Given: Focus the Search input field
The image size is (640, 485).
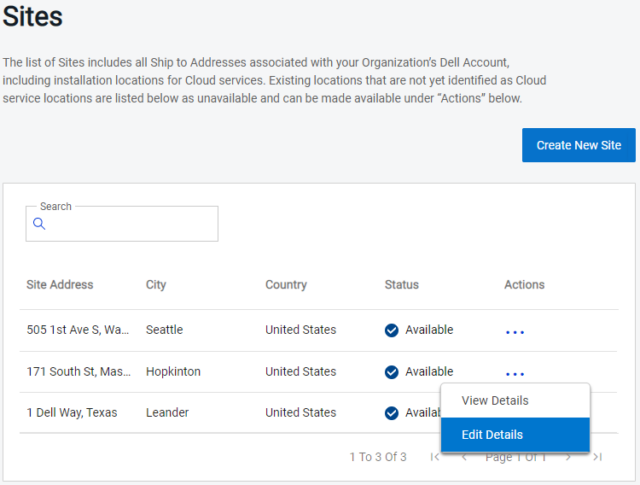Looking at the screenshot, I should point(130,224).
